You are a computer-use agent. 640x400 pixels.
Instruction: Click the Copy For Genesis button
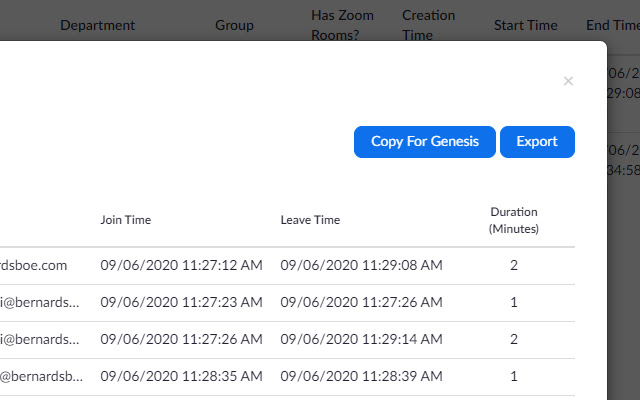click(424, 142)
